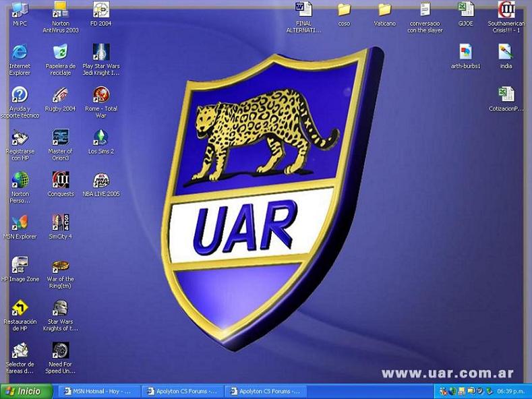
Task: Open Papelera de reciclaje
Action: tap(61, 59)
